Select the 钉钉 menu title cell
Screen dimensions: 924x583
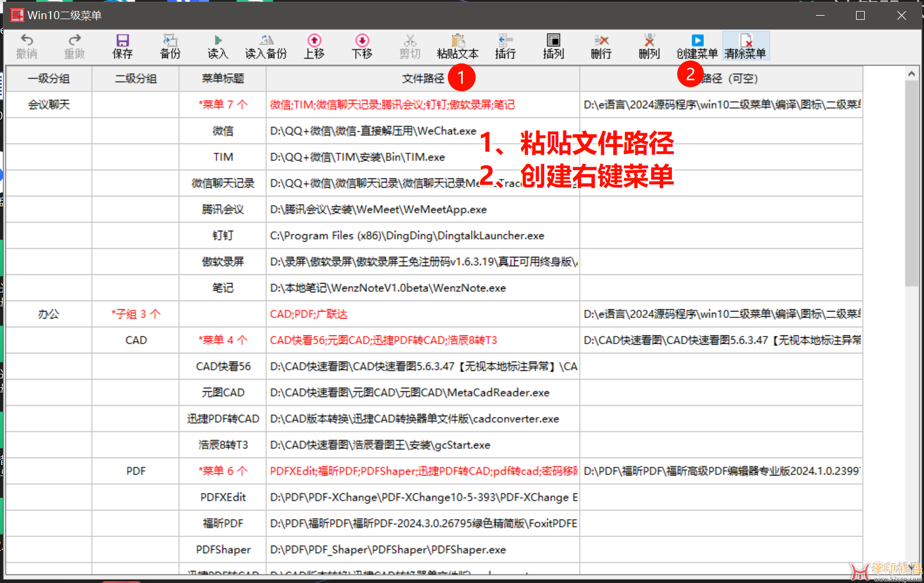pyautogui.click(x=223, y=235)
